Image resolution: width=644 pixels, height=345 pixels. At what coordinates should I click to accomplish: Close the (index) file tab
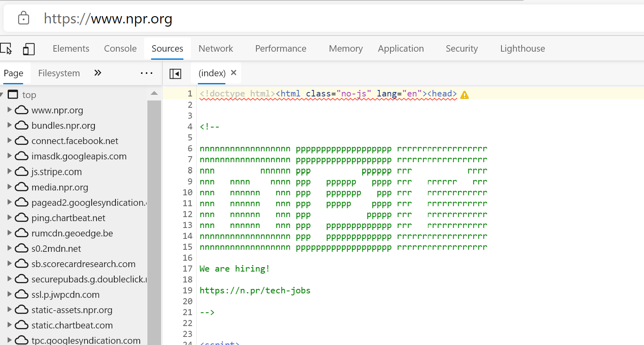pos(233,73)
